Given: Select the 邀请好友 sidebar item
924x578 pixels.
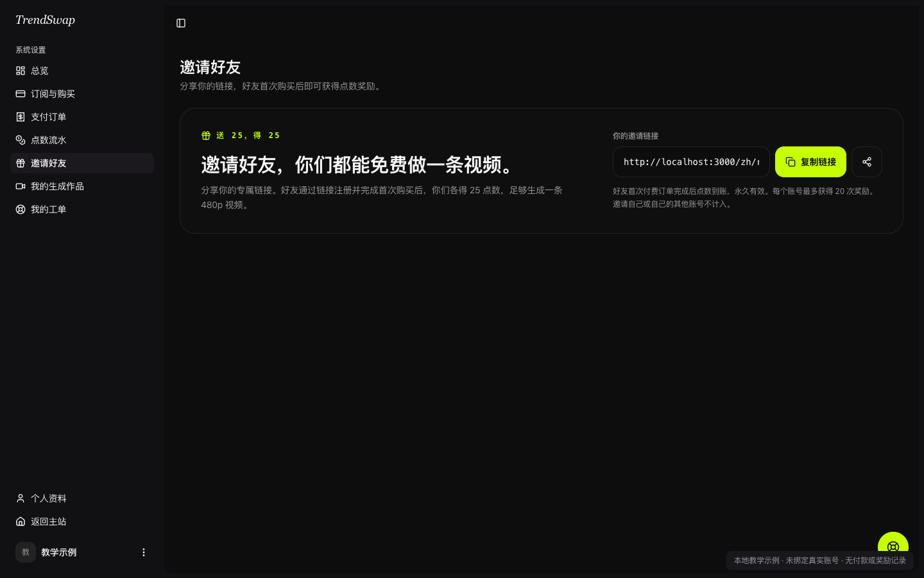Looking at the screenshot, I should tap(82, 163).
